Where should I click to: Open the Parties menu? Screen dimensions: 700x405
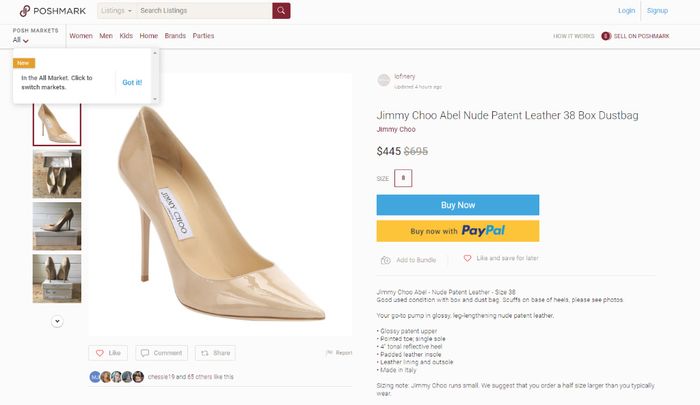tap(203, 36)
